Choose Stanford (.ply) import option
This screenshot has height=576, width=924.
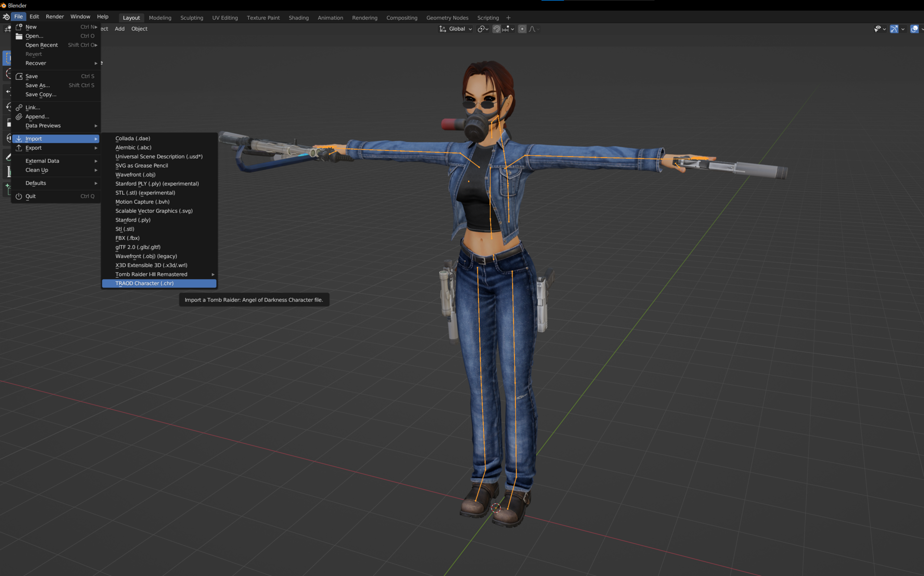pos(159,220)
